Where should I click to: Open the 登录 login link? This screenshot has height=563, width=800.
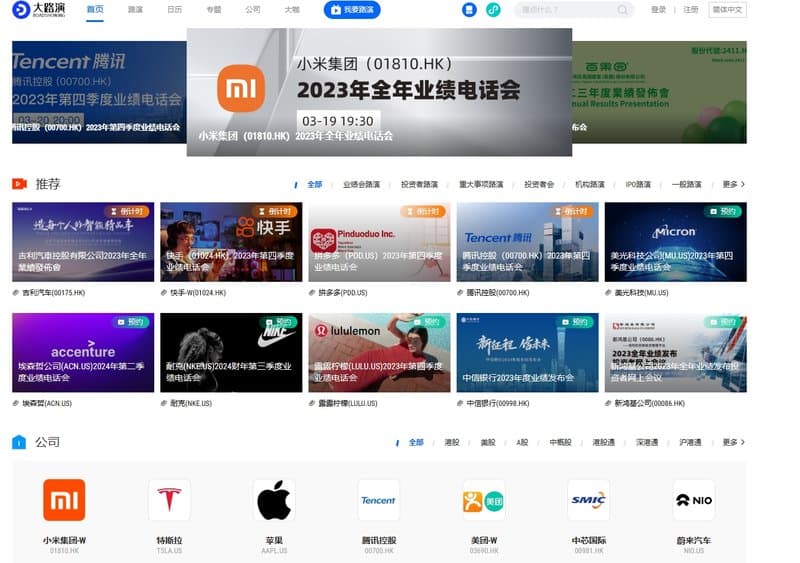(x=658, y=10)
